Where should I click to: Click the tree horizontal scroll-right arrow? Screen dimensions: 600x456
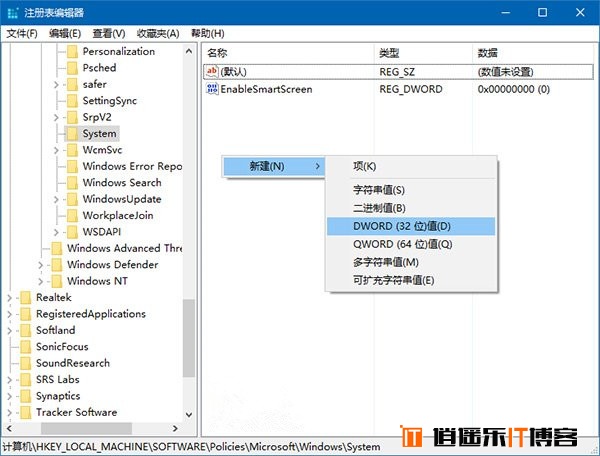(175, 428)
